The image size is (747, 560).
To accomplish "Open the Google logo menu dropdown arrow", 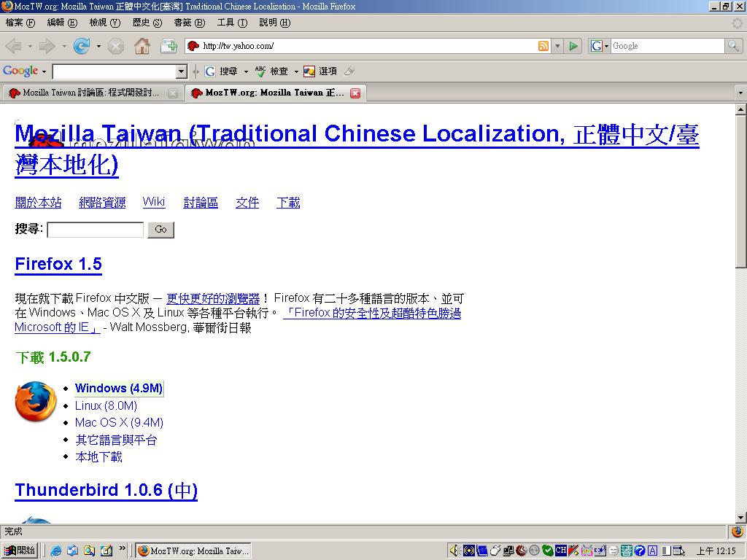I will pos(44,72).
